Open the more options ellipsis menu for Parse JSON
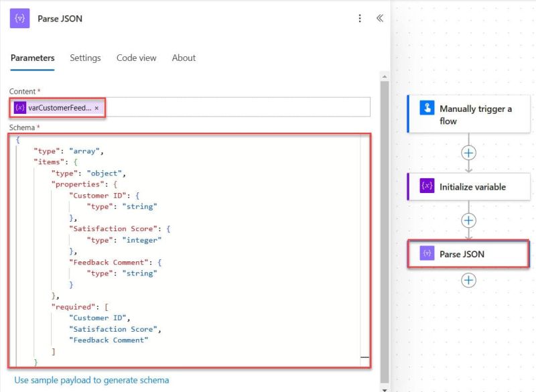The image size is (536, 392). (x=360, y=19)
